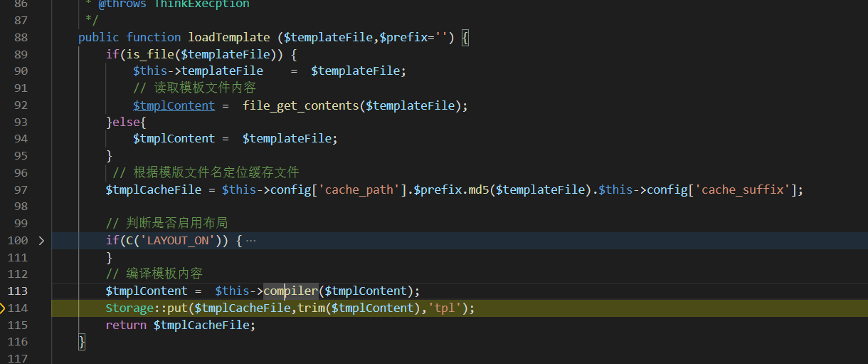Click the comment 编译模板内容
868x364 pixels.
pos(154,274)
